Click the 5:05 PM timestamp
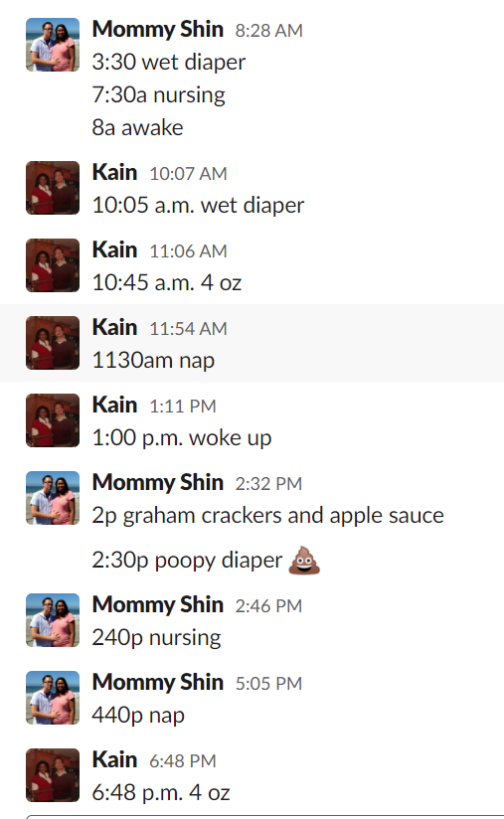This screenshot has height=819, width=504. (x=268, y=683)
